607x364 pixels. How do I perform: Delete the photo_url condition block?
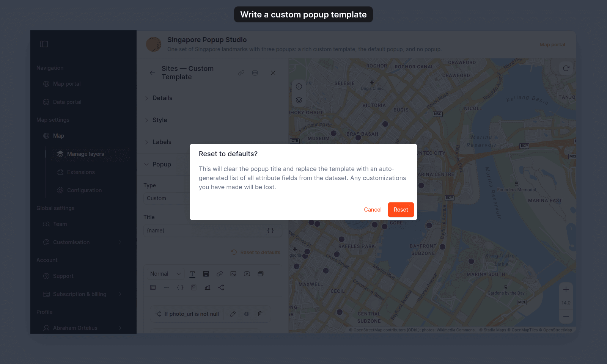(x=260, y=314)
